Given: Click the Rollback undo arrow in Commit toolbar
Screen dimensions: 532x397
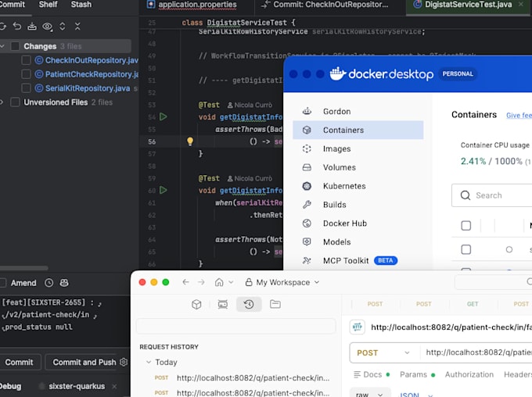Looking at the screenshot, I should 17,26.
